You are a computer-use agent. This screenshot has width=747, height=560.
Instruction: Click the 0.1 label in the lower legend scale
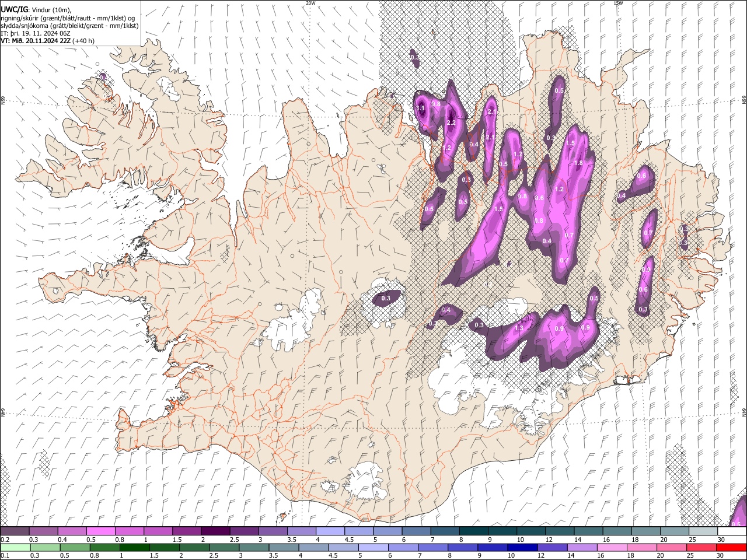[5, 555]
